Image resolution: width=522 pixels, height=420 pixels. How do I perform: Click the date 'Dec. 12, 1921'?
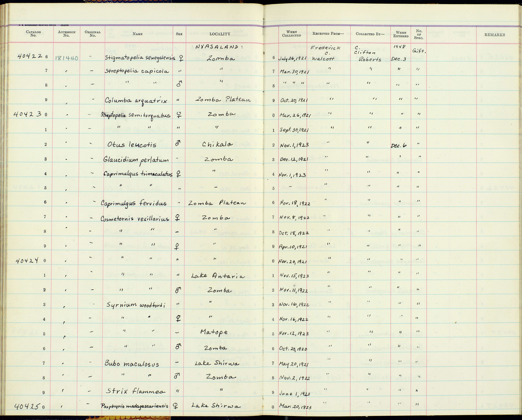[x=294, y=159]
